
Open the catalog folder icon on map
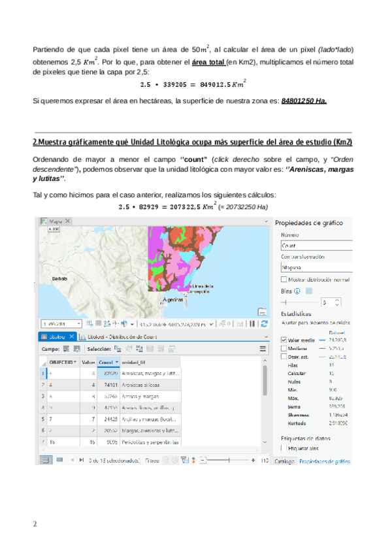point(262,311)
